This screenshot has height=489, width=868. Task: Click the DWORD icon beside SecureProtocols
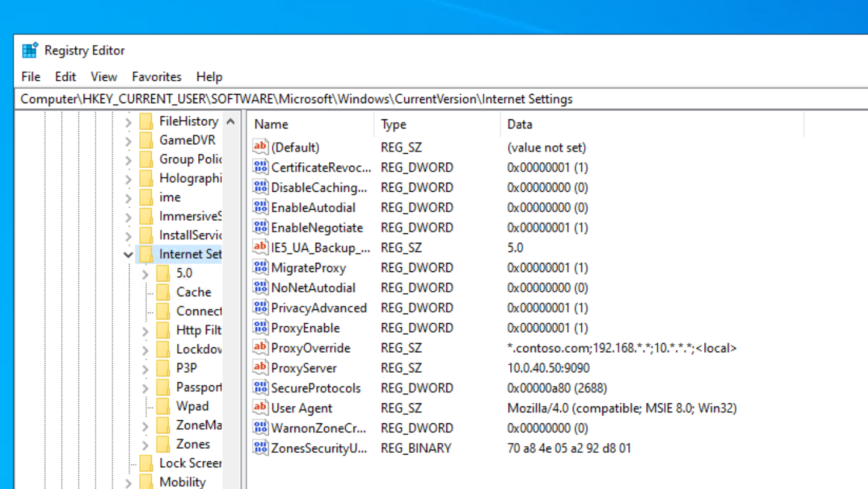tap(260, 388)
